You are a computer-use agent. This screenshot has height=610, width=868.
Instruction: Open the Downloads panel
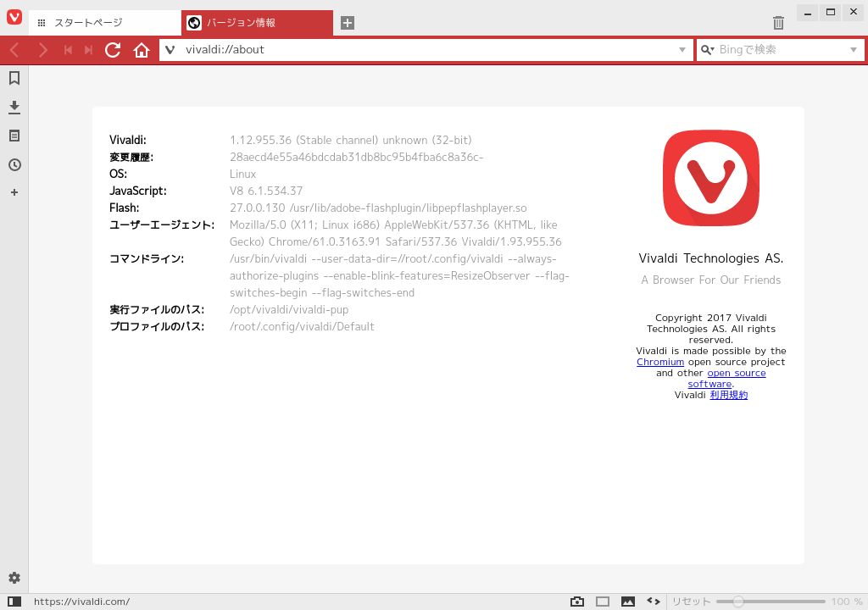tap(14, 107)
